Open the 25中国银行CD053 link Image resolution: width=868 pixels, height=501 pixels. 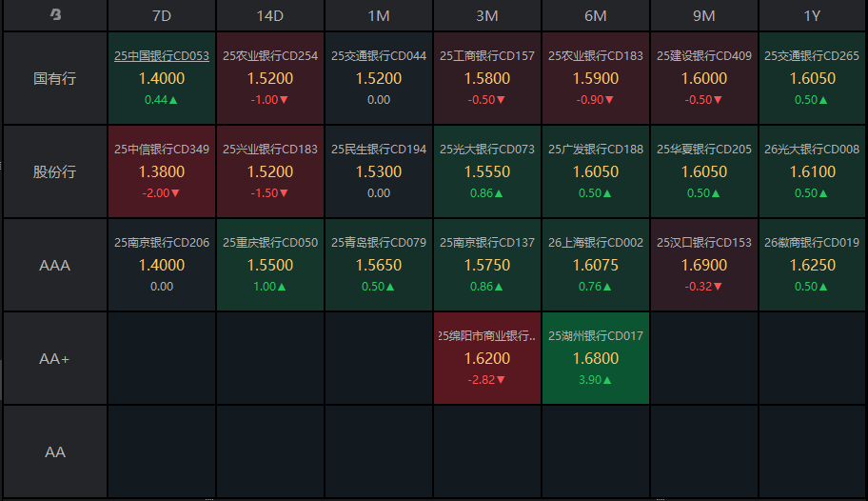click(162, 56)
